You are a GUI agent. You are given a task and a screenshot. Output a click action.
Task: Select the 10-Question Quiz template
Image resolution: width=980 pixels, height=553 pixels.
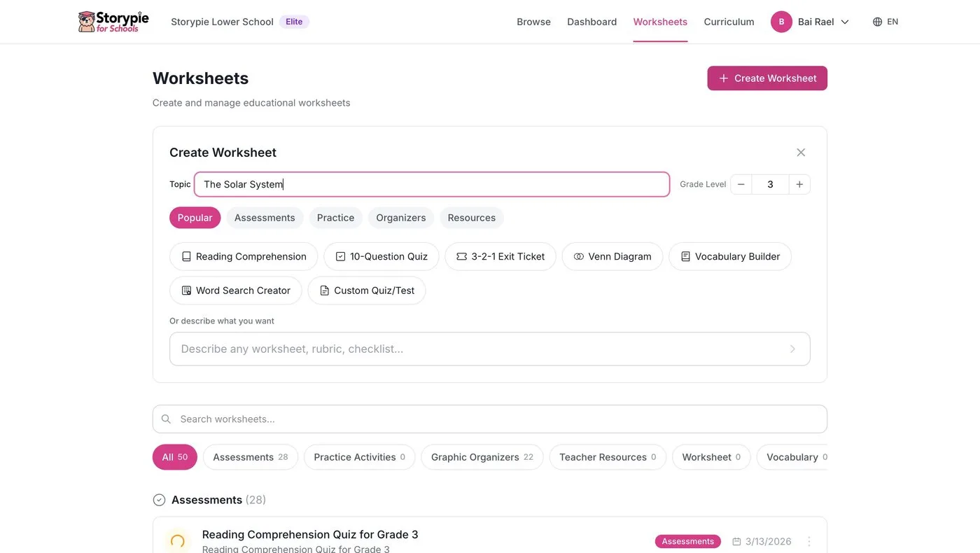click(381, 256)
